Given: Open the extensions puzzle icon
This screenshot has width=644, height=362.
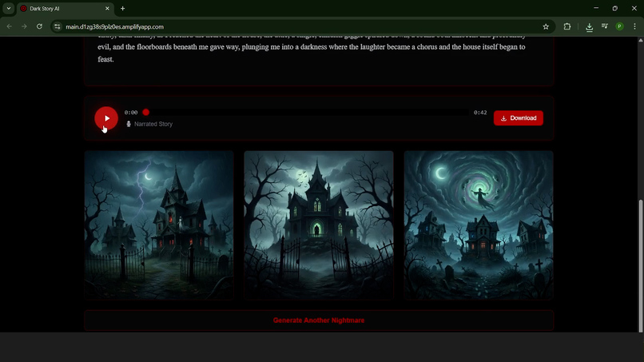Looking at the screenshot, I should pyautogui.click(x=567, y=26).
